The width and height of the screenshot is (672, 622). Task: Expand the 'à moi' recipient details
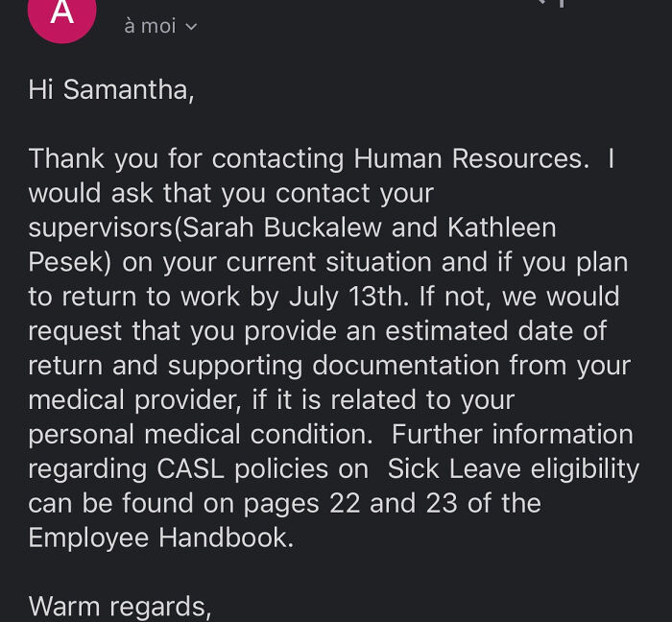point(150,26)
